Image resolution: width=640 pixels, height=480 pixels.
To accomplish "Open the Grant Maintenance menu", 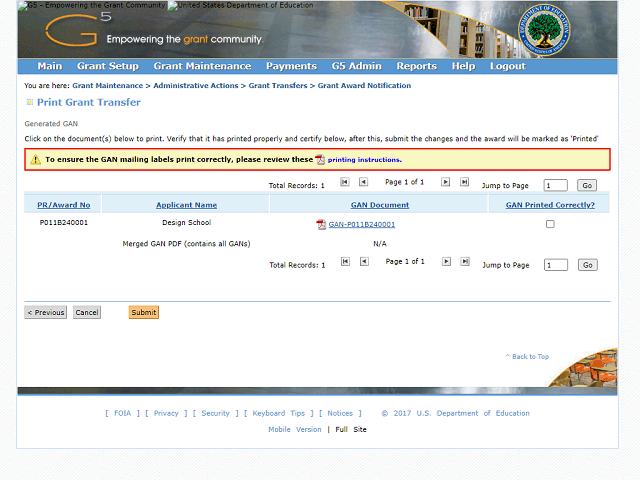I will click(x=202, y=66).
